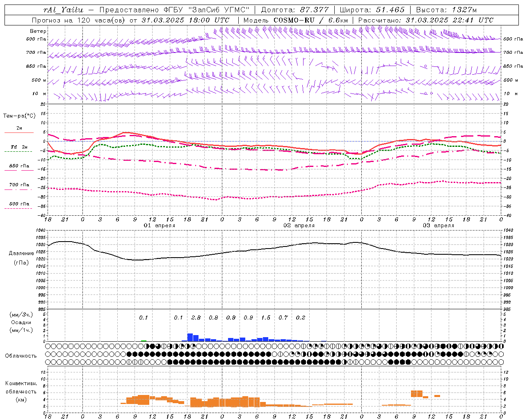Click the "(мм/1ч.)" precipitation unit label

point(21,330)
